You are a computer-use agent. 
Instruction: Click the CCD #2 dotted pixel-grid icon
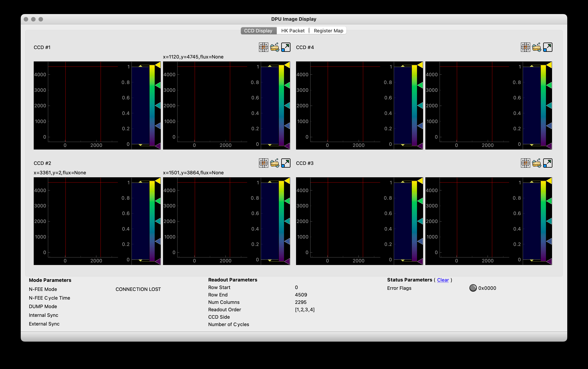pos(263,163)
